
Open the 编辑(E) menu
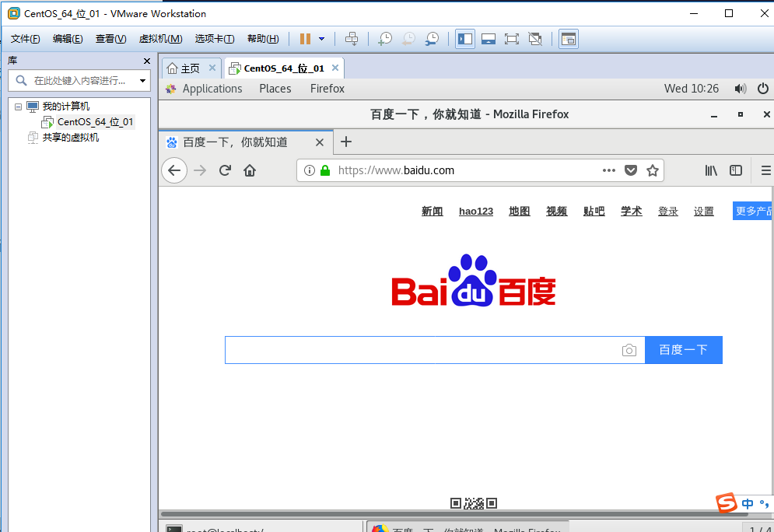coord(68,38)
